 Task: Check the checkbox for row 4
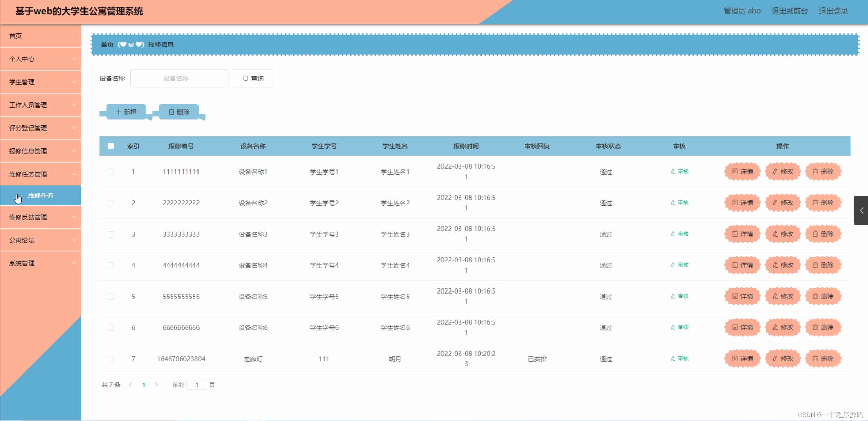tap(111, 265)
